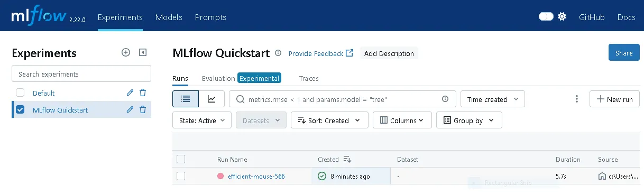Click pink color dot of efficient-mouse-566
The width and height of the screenshot is (644, 195).
[220, 176]
